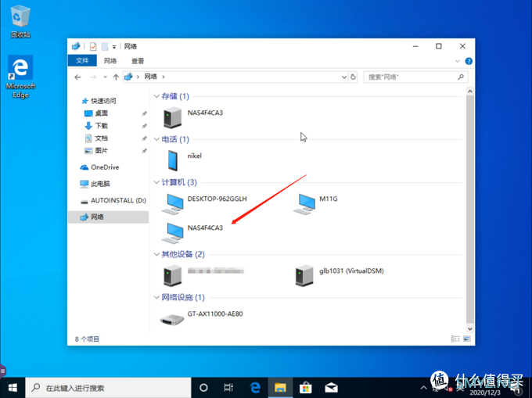Click the back navigation arrow

(x=77, y=77)
